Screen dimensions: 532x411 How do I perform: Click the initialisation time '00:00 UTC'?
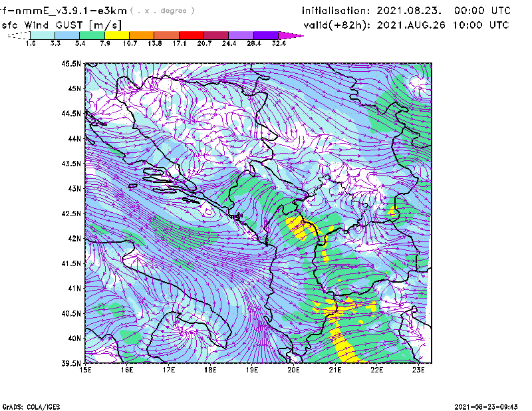[482, 11]
